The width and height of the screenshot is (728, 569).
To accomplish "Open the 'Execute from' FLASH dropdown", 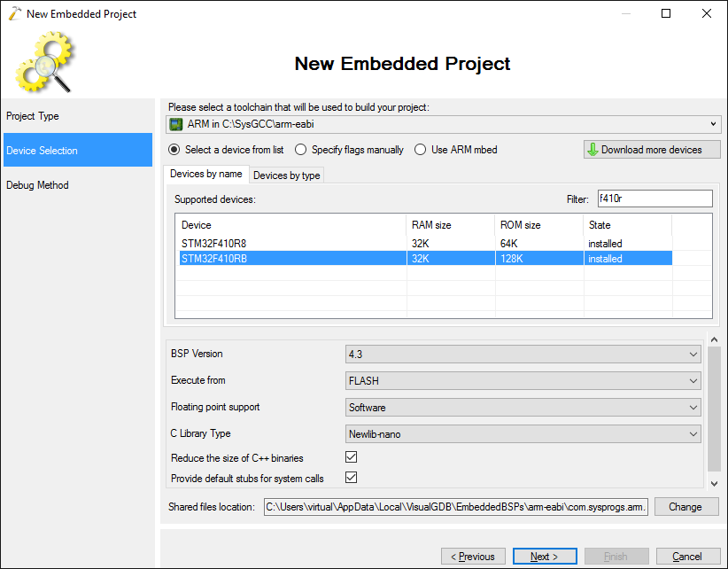I will tap(523, 381).
